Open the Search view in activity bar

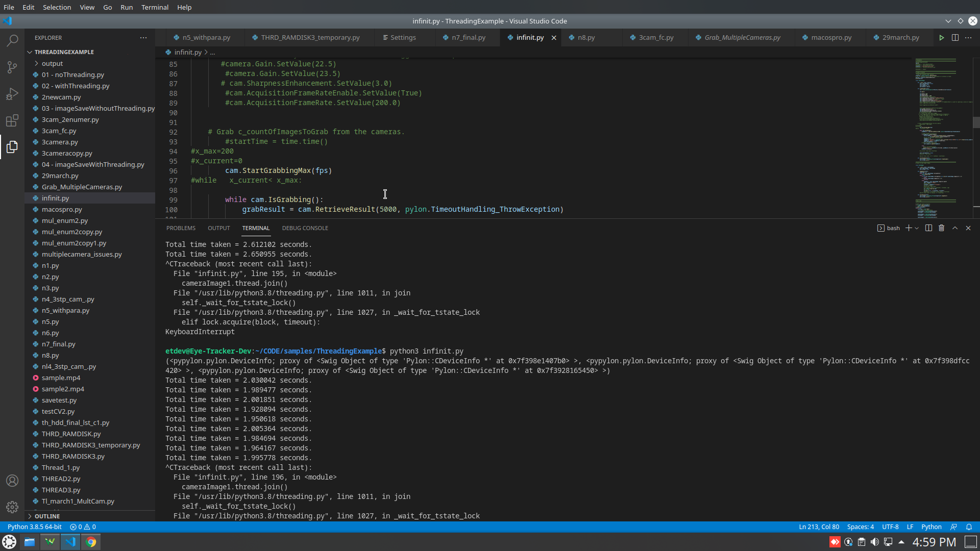point(12,40)
